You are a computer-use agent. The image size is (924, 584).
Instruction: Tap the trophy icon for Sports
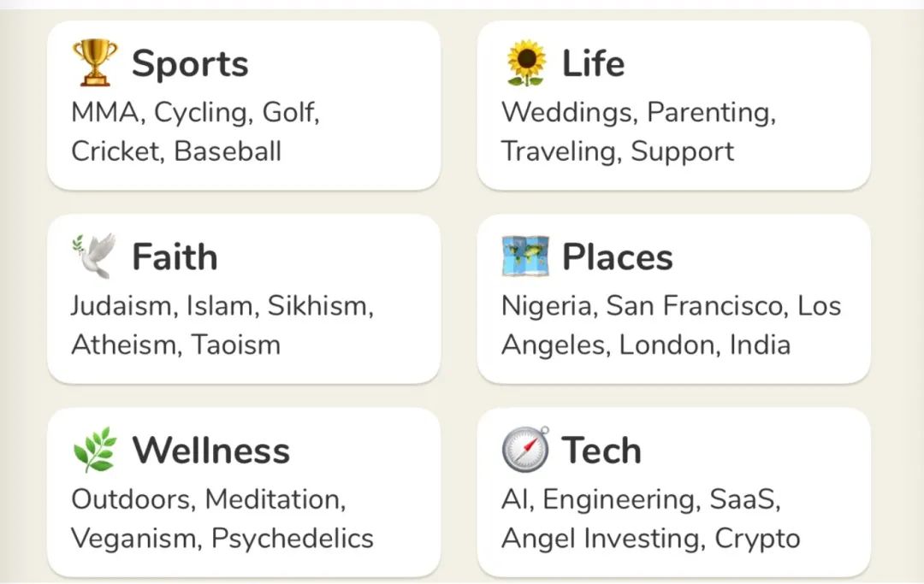(95, 64)
